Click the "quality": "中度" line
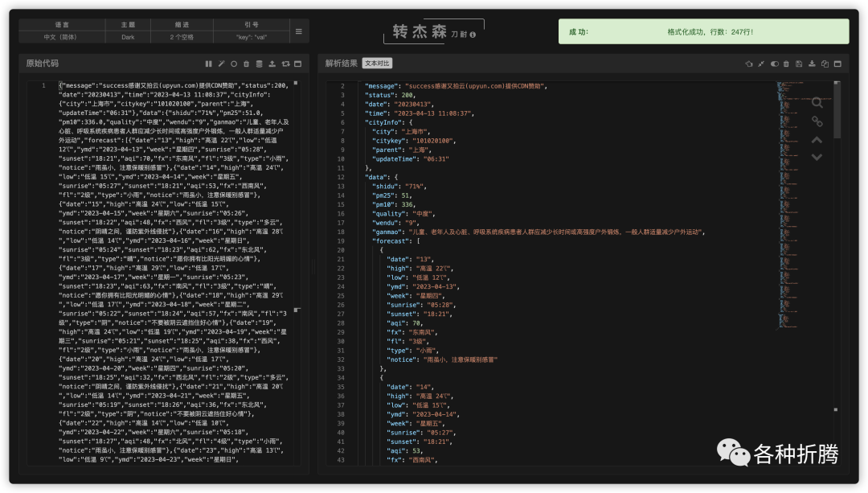 pyautogui.click(x=404, y=214)
